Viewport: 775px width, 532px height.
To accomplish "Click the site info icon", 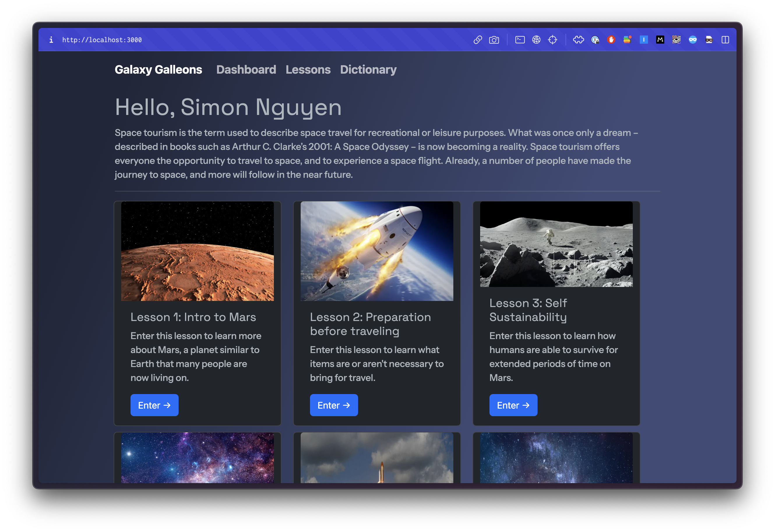I will (51, 40).
